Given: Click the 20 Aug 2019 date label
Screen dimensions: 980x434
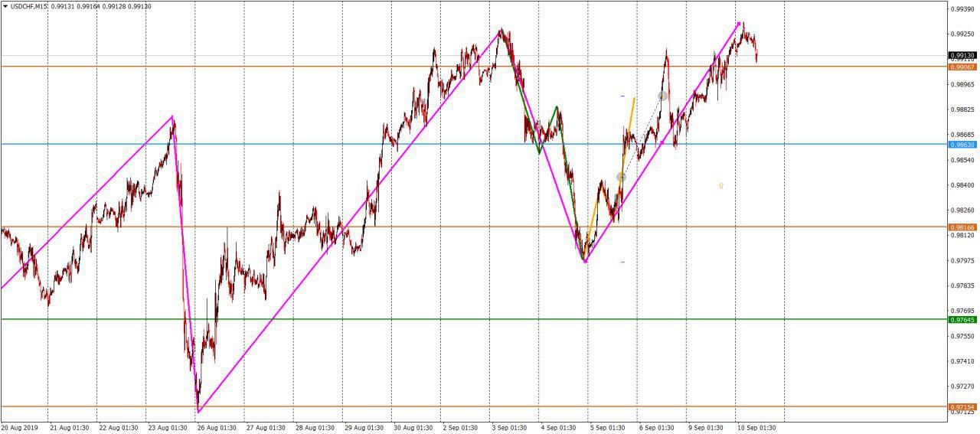Looking at the screenshot, I should pyautogui.click(x=19, y=427).
